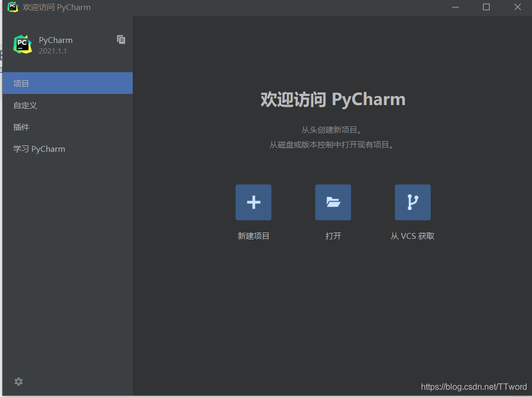Click the PyCharm icon in the title bar
This screenshot has height=397, width=532.
13,7
